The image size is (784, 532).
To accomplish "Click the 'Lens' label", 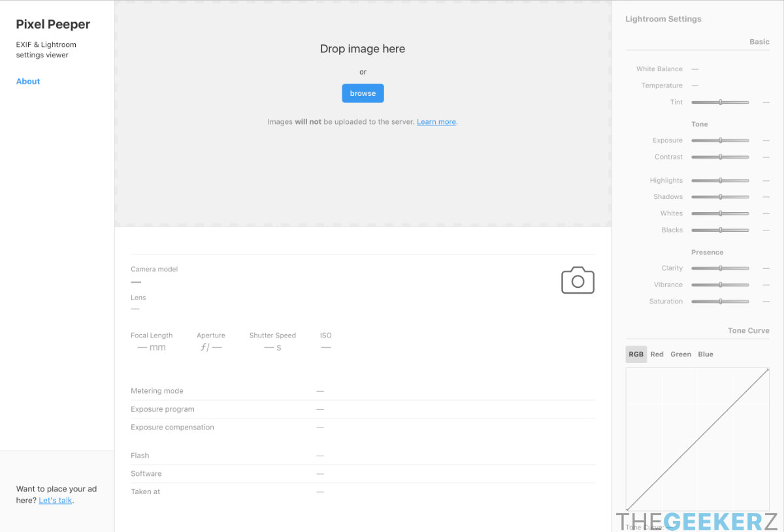I will [139, 298].
